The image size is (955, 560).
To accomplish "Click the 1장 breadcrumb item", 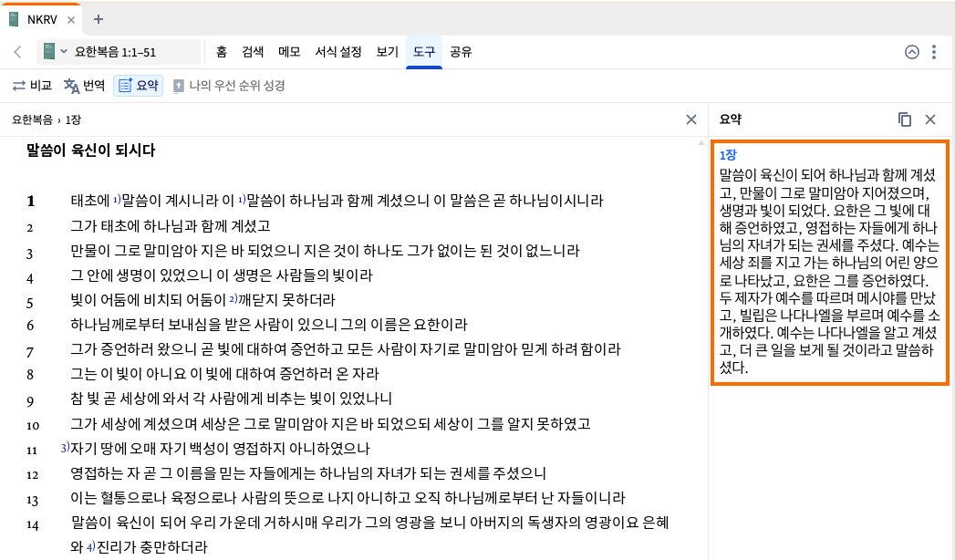I will click(73, 119).
